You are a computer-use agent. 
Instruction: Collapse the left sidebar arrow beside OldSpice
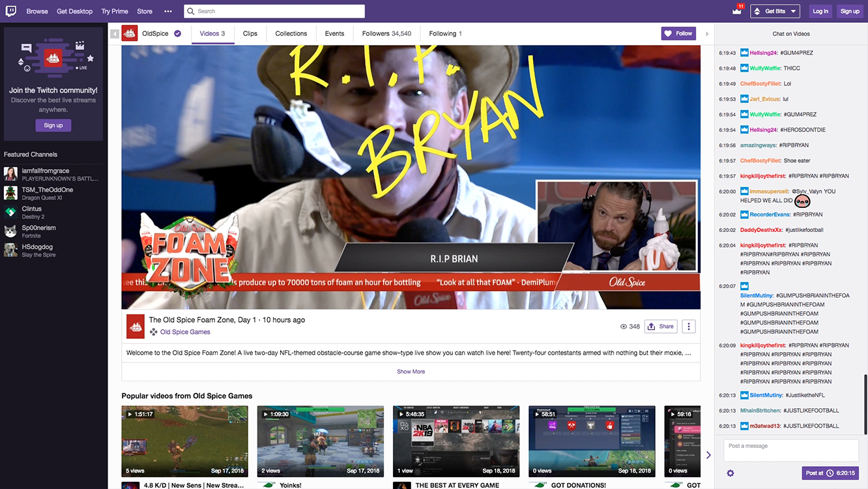(x=115, y=33)
